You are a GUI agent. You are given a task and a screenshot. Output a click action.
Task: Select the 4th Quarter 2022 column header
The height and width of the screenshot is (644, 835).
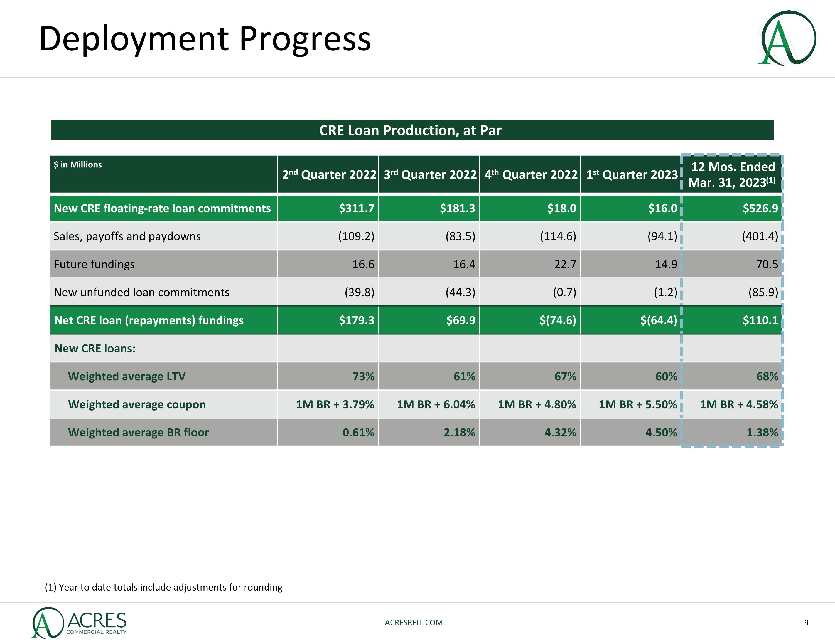531,175
